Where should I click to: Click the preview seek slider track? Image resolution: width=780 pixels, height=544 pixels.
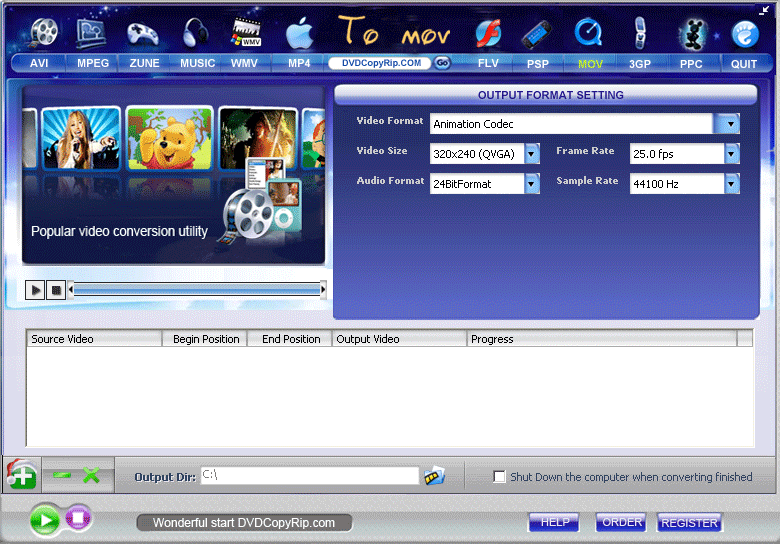(197, 289)
